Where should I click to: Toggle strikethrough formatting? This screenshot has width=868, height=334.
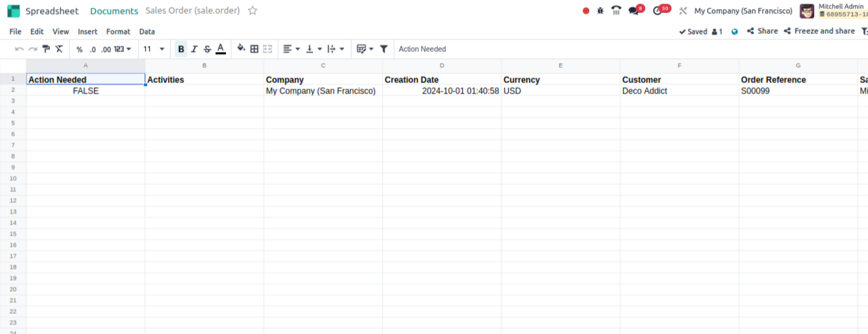tap(207, 49)
